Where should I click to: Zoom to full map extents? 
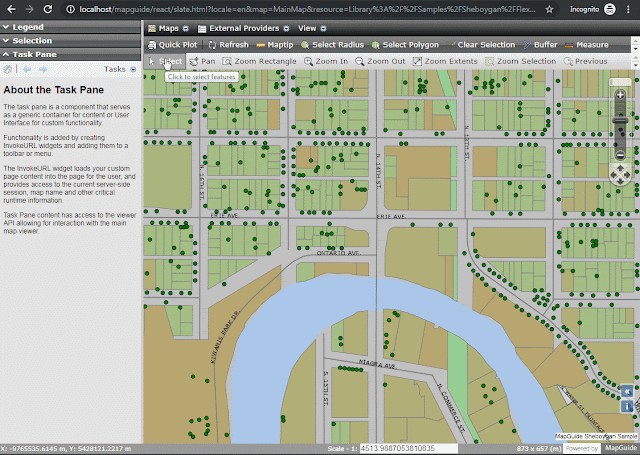445,61
